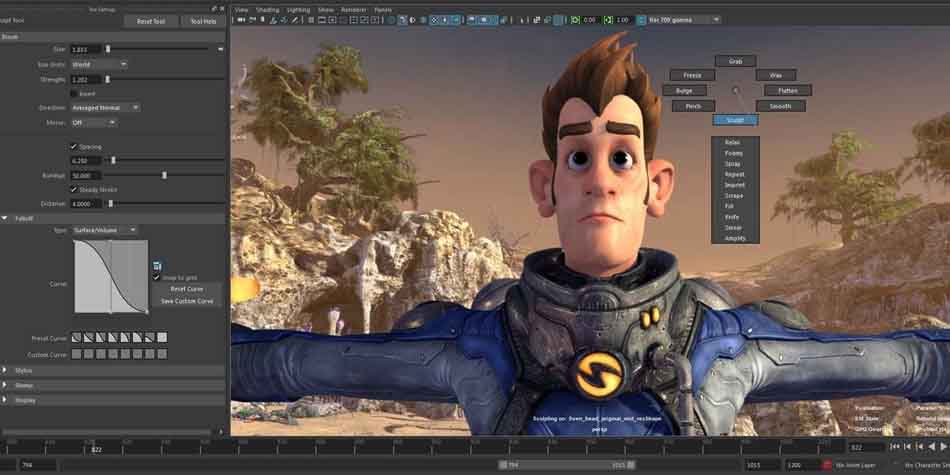
Task: Go to start of playback range
Action: tap(895, 447)
